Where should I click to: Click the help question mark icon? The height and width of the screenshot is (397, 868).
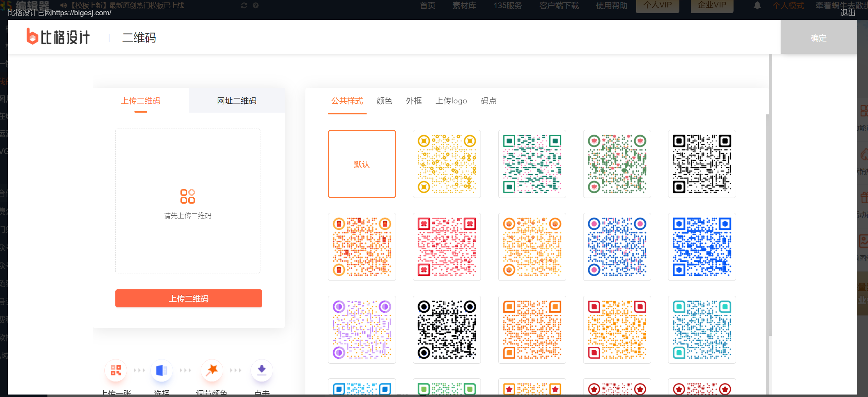click(256, 5)
